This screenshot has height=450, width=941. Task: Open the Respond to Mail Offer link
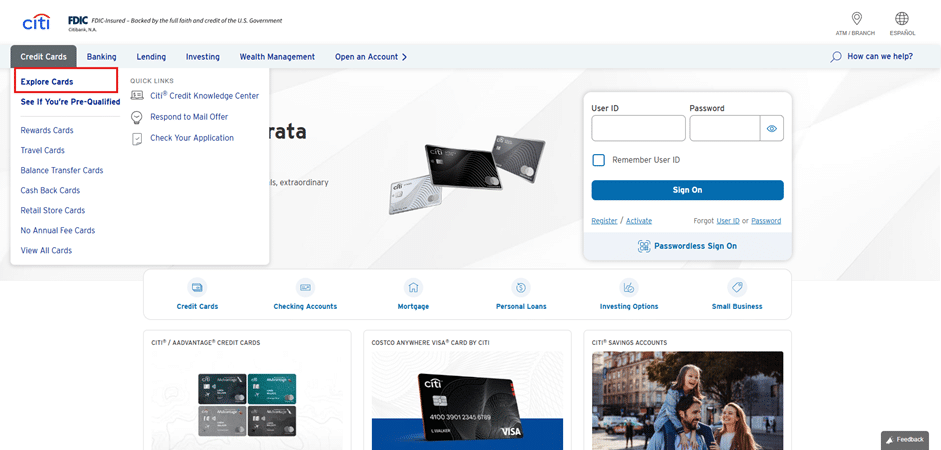(x=189, y=117)
